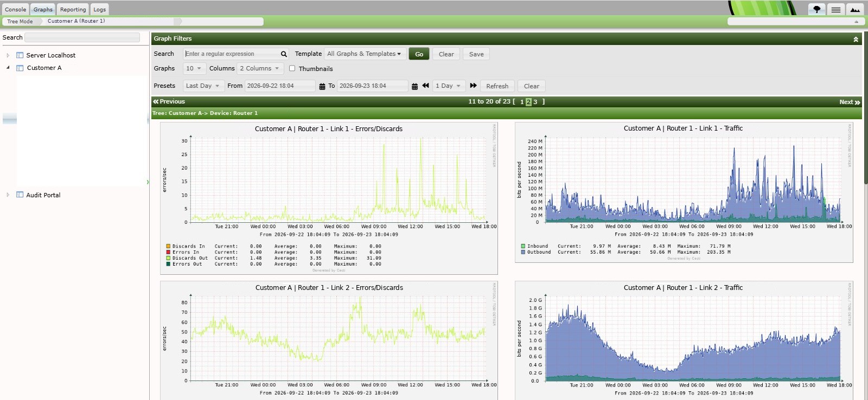Collapse Graph Filters panel with double-chevron icon
The height and width of the screenshot is (400, 868).
coord(856,39)
